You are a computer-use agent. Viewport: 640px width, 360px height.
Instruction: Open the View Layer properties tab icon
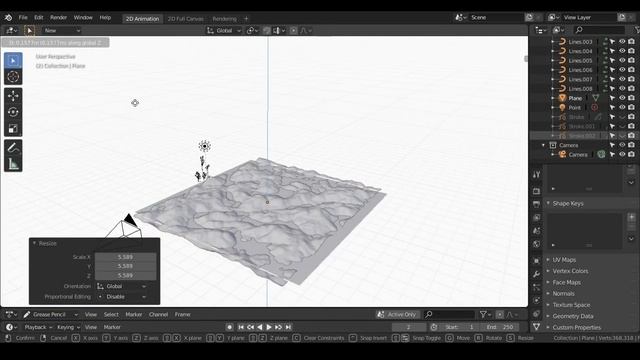pos(536,218)
